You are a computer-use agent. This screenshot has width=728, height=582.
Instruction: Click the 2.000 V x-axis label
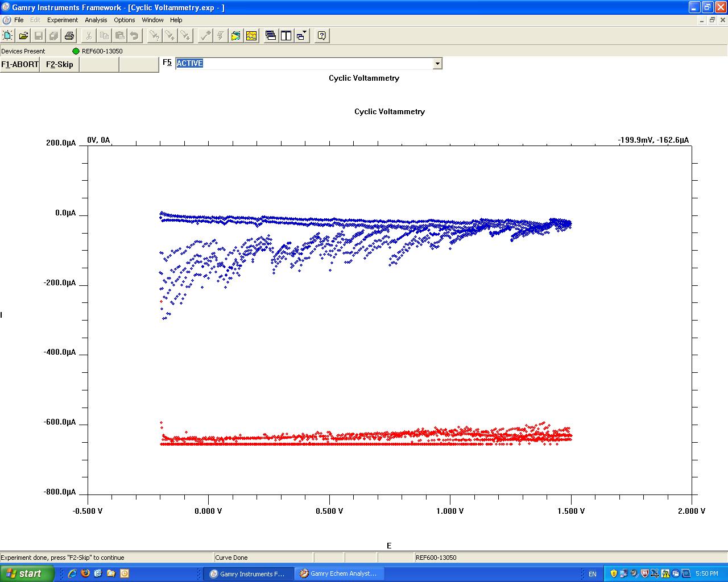pyautogui.click(x=692, y=511)
